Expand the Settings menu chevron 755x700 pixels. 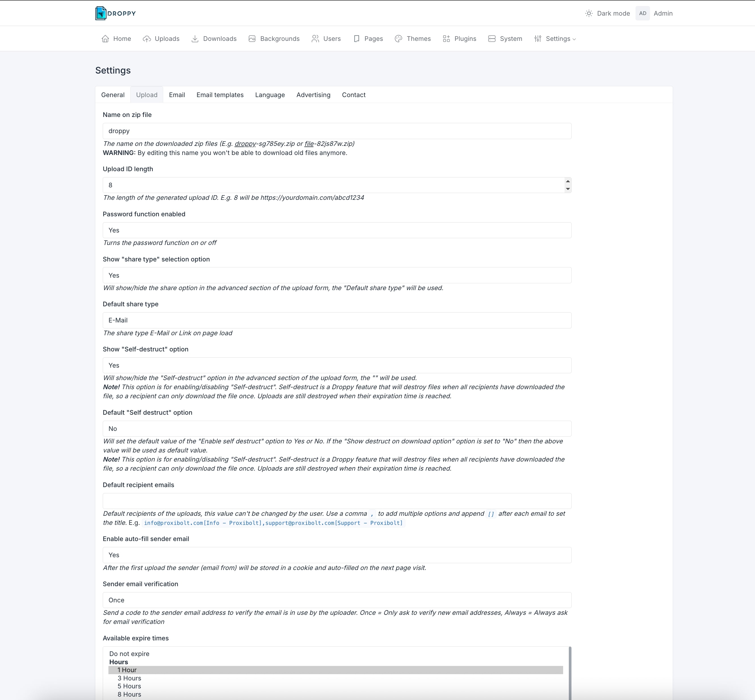[574, 39]
